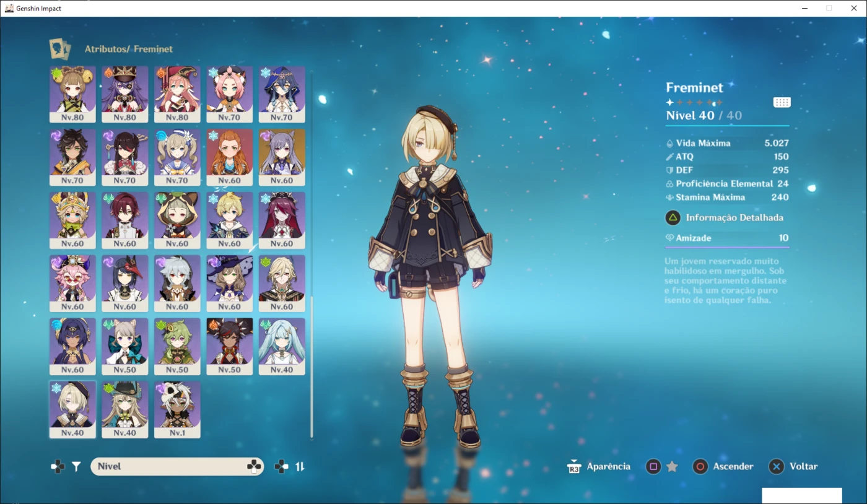
Task: Click the triangle icon for Informação Detalhada
Action: point(673,218)
